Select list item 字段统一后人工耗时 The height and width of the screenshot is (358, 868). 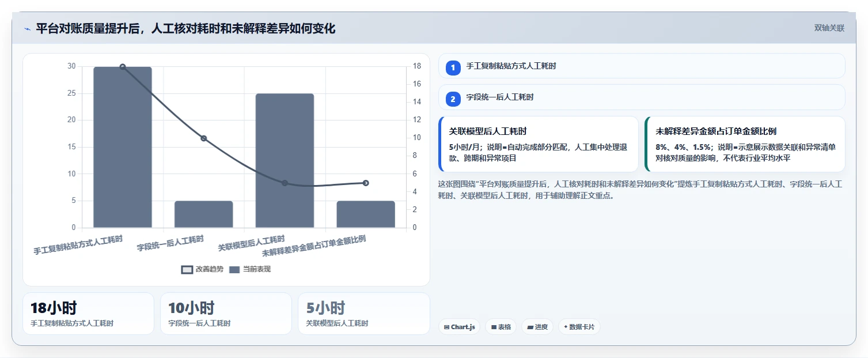(x=642, y=97)
